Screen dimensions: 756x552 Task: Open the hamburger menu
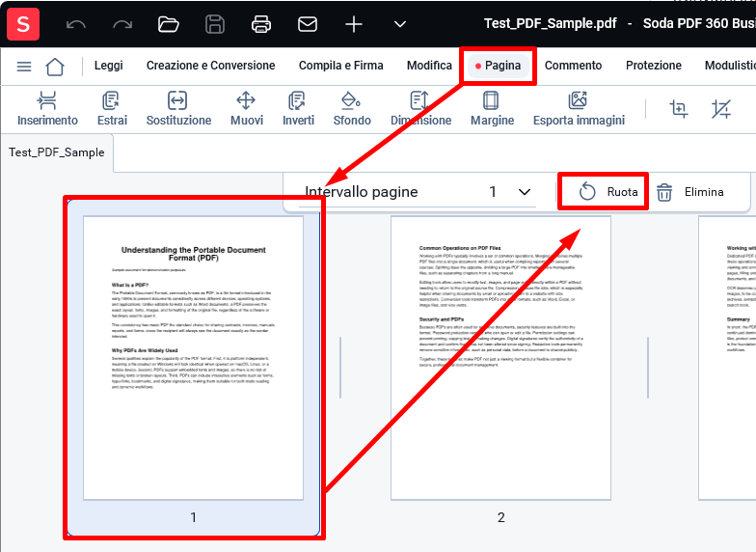click(x=24, y=66)
